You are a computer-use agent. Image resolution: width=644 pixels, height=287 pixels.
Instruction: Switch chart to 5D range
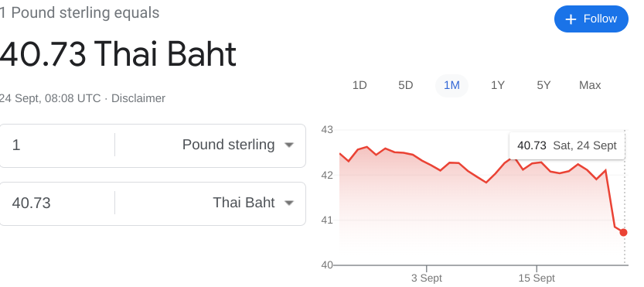405,86
